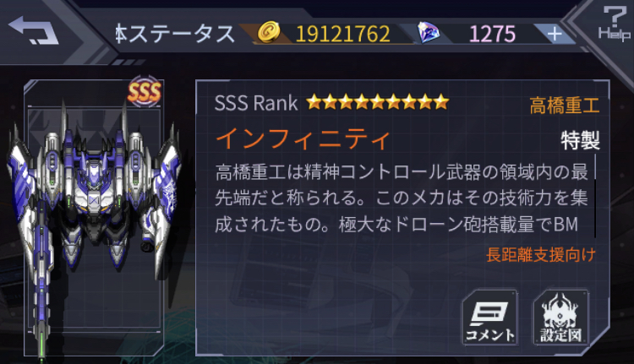
Task: Open the Help question mark icon
Action: pos(615,23)
